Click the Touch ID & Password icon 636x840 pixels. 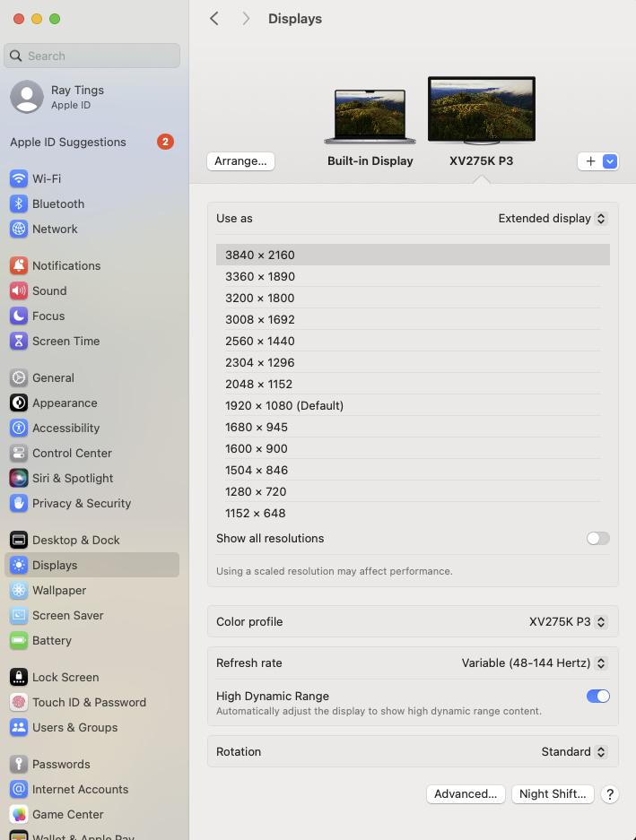[19, 702]
